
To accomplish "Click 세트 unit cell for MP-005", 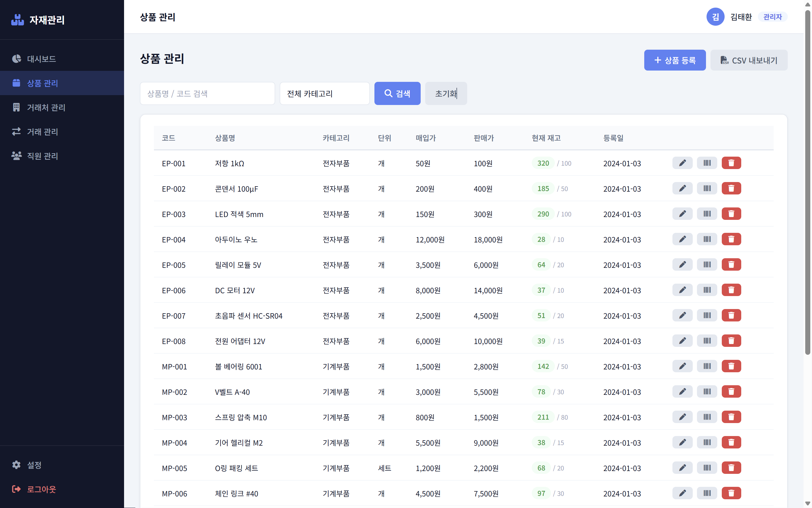I will click(385, 468).
